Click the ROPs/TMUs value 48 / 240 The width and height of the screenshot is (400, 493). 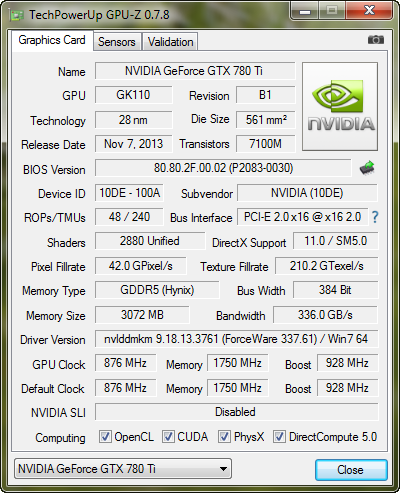point(129,217)
